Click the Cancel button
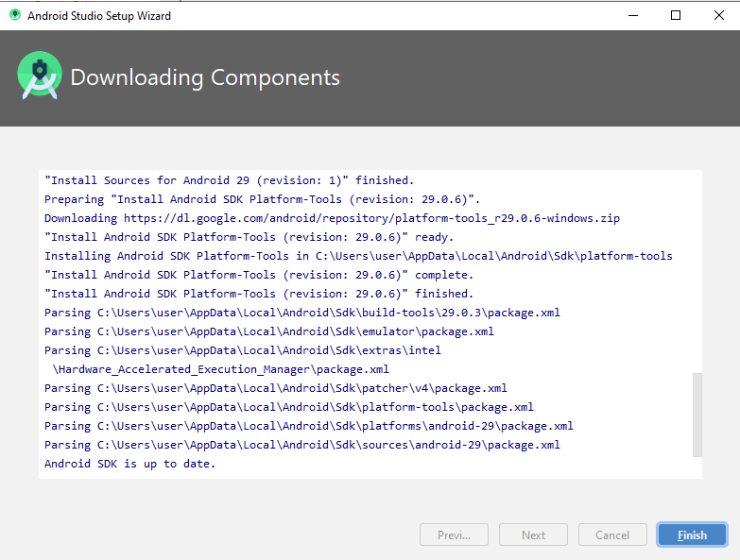The image size is (740, 560). click(x=612, y=535)
